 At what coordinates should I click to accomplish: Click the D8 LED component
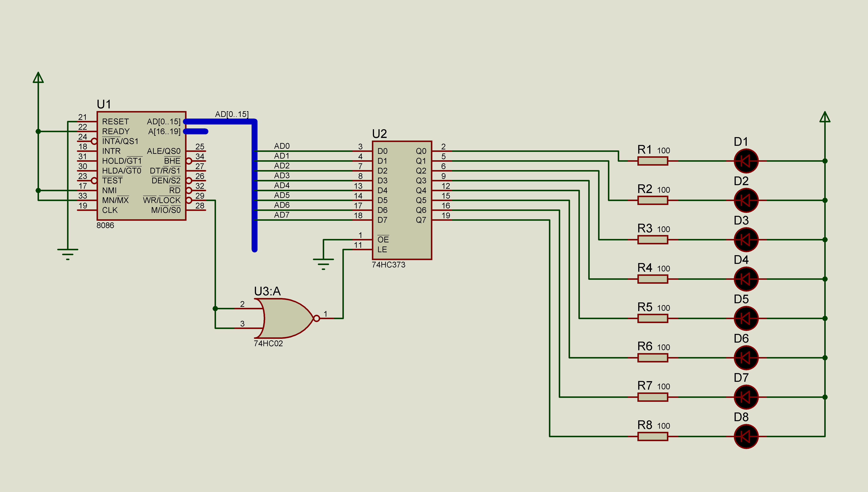pyautogui.click(x=746, y=436)
